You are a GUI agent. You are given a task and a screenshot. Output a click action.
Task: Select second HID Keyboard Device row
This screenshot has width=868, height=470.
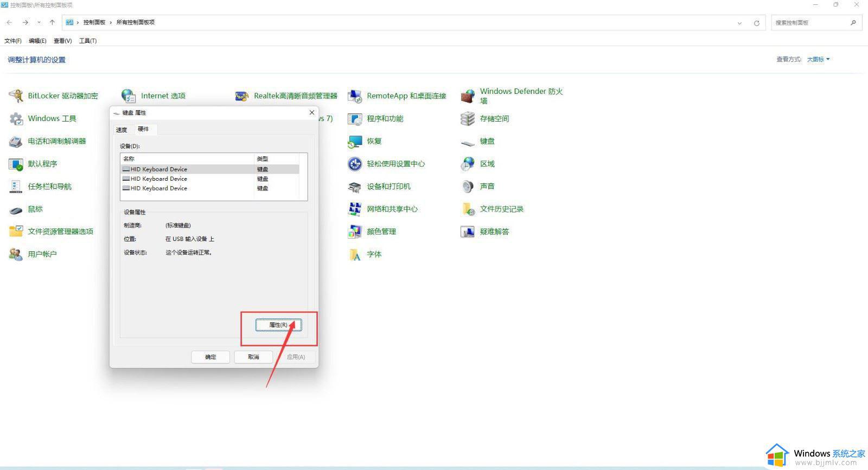(209, 179)
